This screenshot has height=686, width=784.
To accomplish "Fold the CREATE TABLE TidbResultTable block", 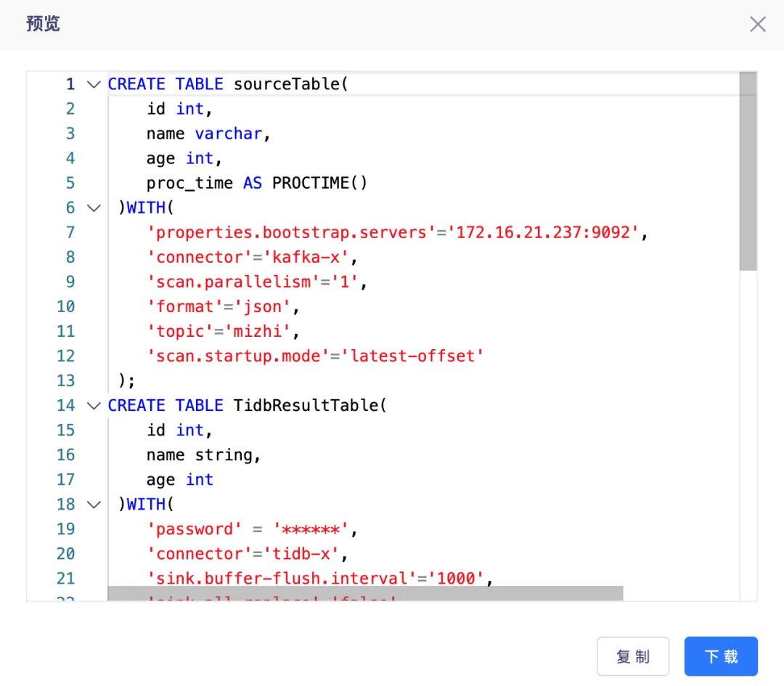I will tap(94, 406).
